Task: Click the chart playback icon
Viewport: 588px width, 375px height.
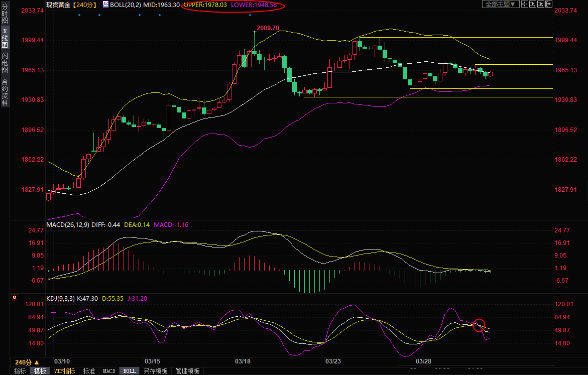Action: click(x=540, y=4)
